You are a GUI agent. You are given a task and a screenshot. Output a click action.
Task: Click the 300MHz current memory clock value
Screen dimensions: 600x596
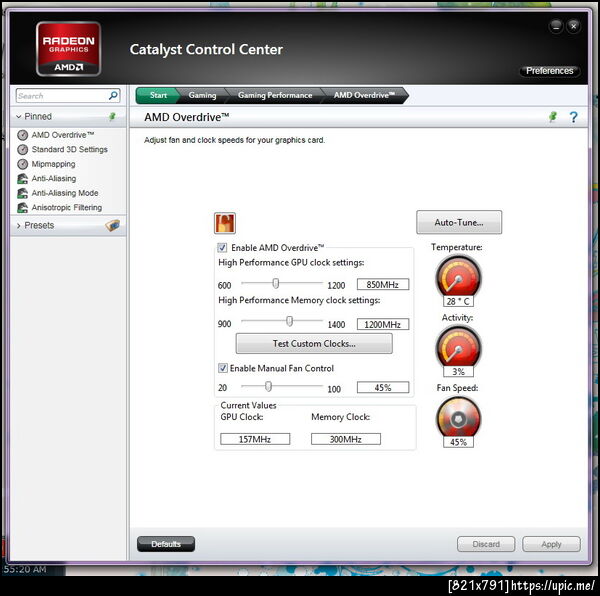(346, 439)
